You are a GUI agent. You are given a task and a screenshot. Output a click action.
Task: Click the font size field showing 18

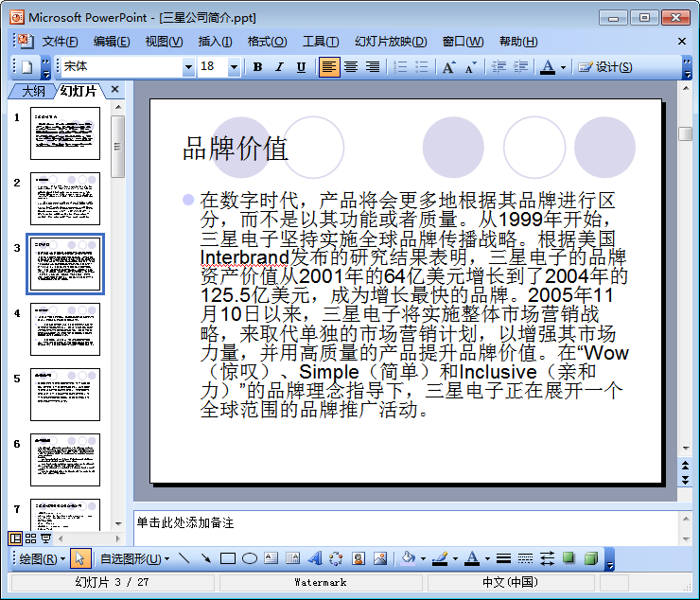point(213,67)
